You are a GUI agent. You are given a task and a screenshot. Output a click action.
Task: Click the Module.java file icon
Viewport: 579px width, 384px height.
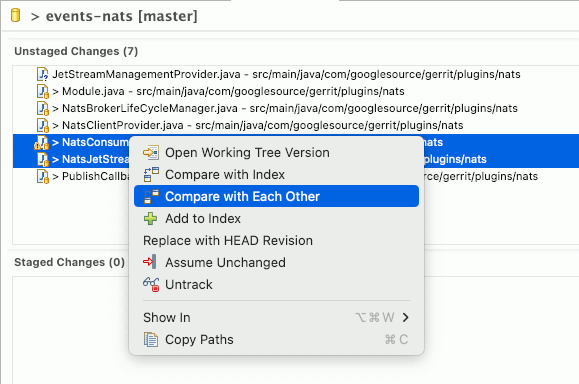point(42,91)
